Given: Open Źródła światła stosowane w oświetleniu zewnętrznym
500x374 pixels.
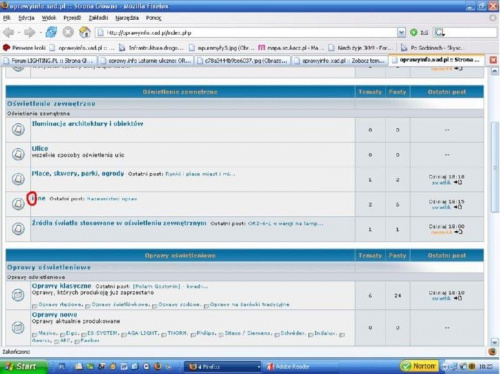Looking at the screenshot, I should pos(119,223).
